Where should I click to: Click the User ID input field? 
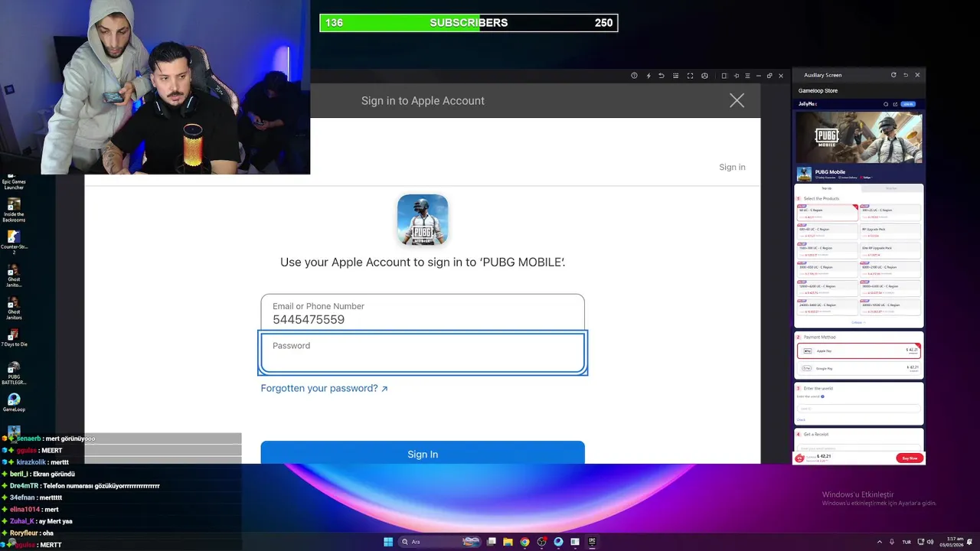click(858, 409)
